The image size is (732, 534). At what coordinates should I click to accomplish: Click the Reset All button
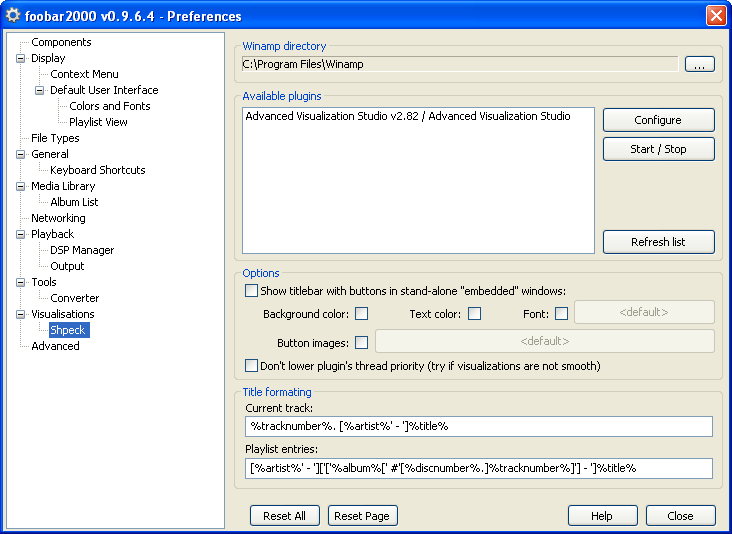coord(285,516)
